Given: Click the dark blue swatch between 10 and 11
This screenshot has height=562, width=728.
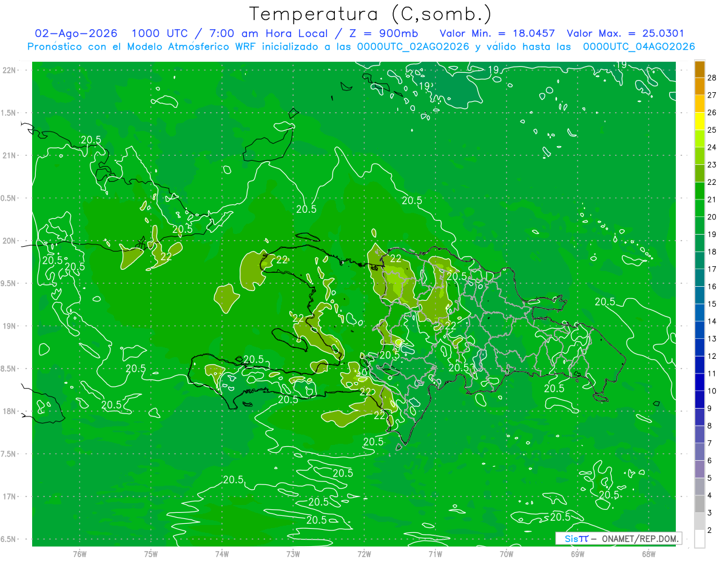Looking at the screenshot, I should pyautogui.click(x=699, y=383).
